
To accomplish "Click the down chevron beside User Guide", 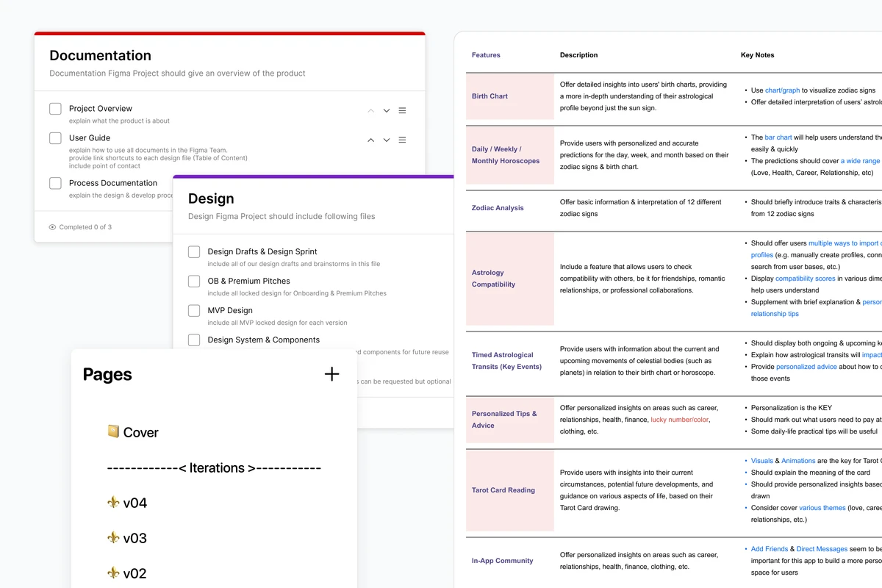I will [x=386, y=140].
